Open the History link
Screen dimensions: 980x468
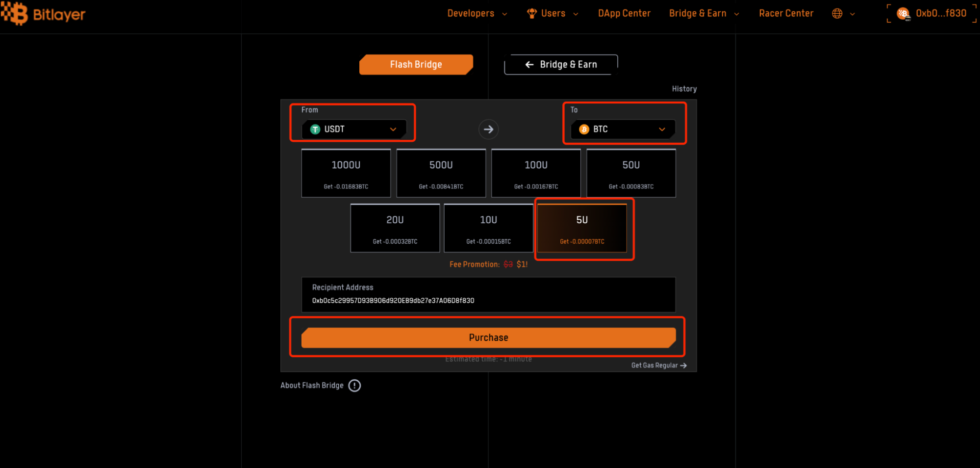(x=684, y=89)
